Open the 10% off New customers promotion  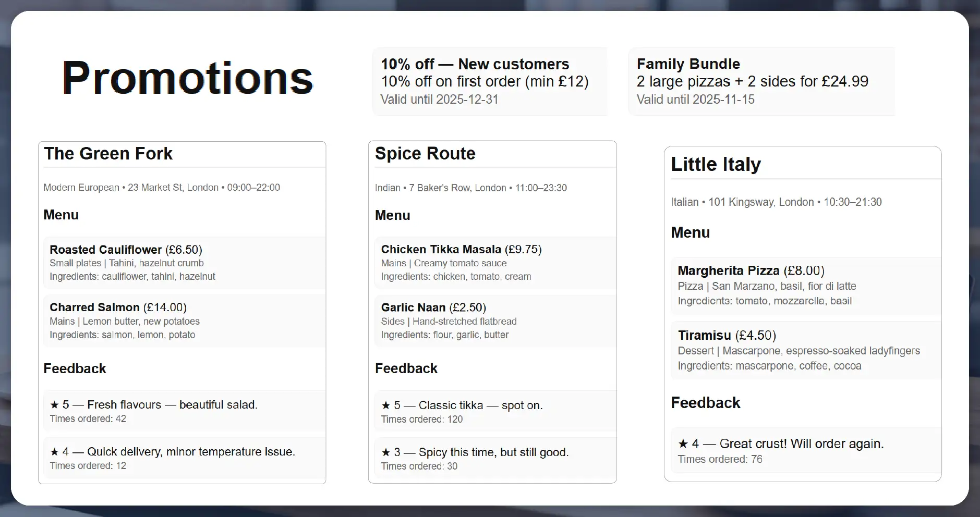click(x=489, y=81)
